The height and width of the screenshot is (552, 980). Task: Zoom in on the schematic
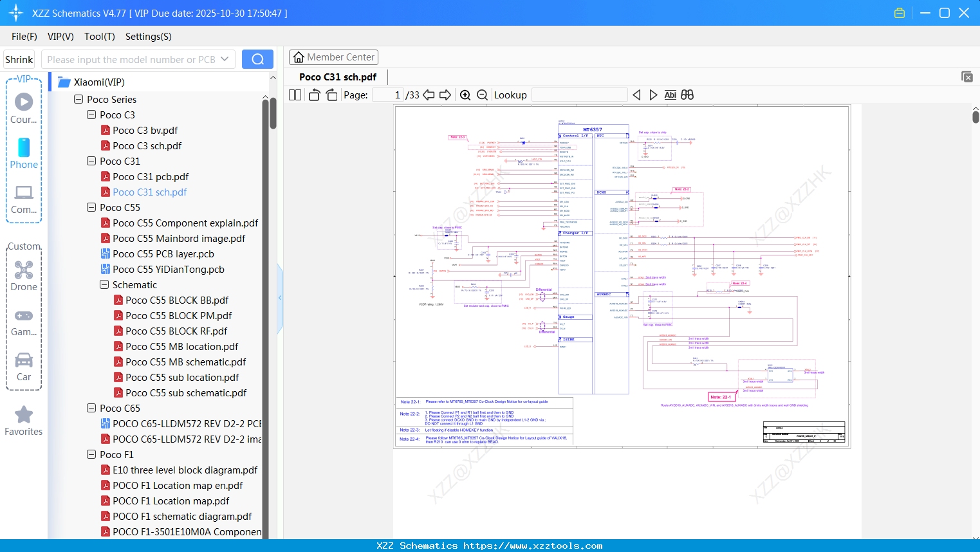click(465, 95)
